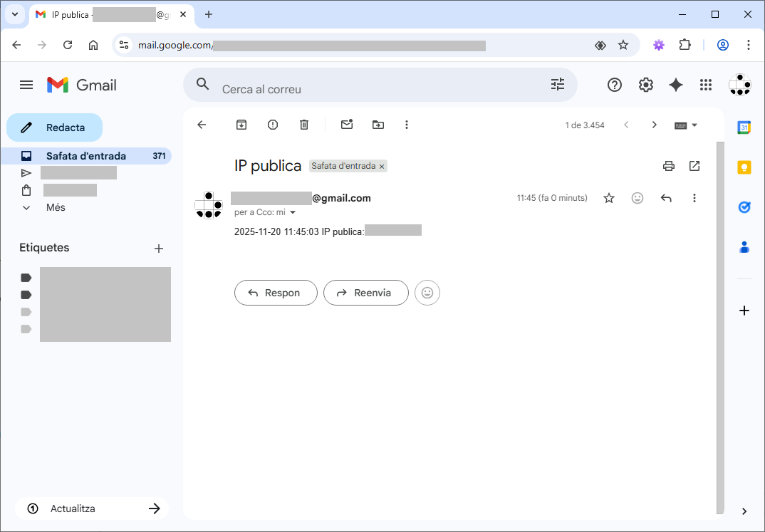Expand the Més section in the sidebar
The height and width of the screenshot is (532, 765).
(55, 207)
